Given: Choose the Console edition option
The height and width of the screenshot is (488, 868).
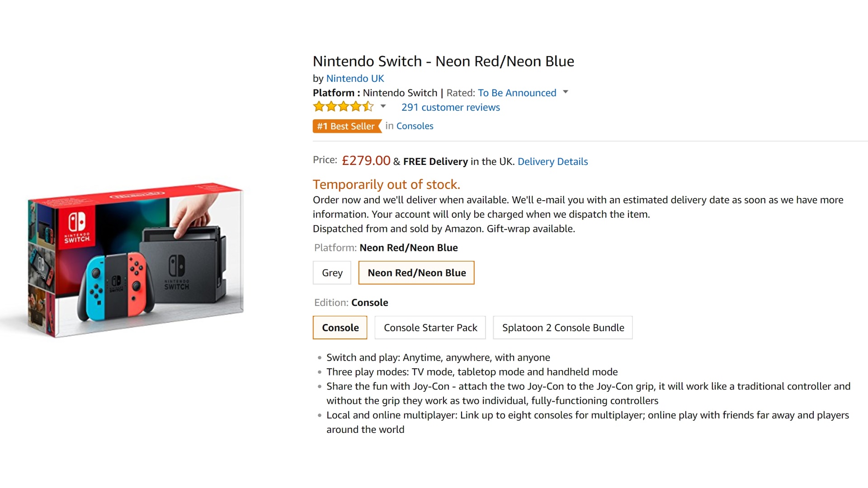Looking at the screenshot, I should pyautogui.click(x=340, y=328).
